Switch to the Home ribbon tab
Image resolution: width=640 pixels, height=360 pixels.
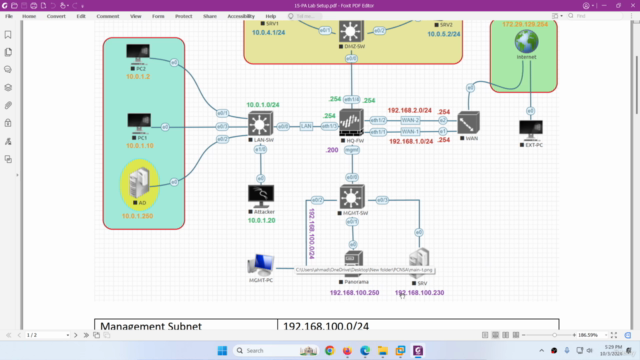[29, 16]
